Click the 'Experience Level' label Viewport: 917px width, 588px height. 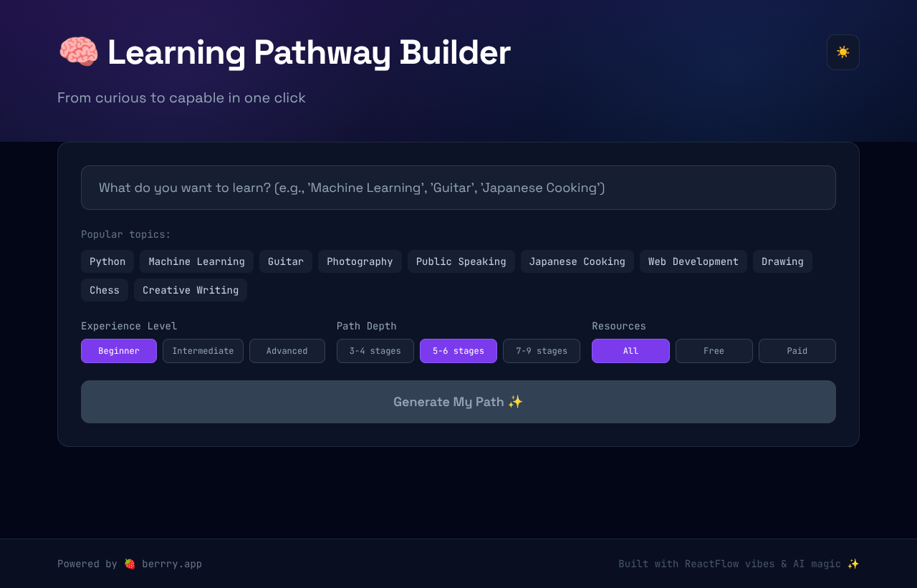[x=129, y=326]
